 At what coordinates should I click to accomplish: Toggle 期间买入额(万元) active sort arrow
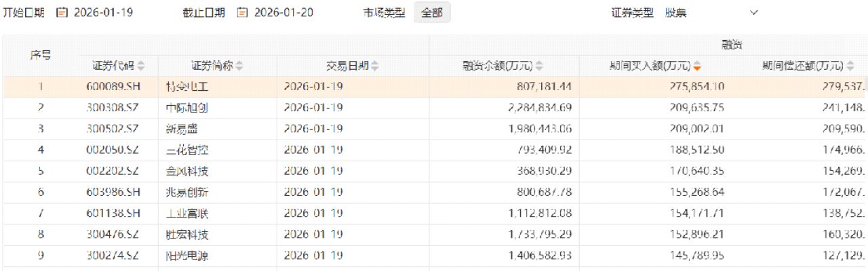696,66
